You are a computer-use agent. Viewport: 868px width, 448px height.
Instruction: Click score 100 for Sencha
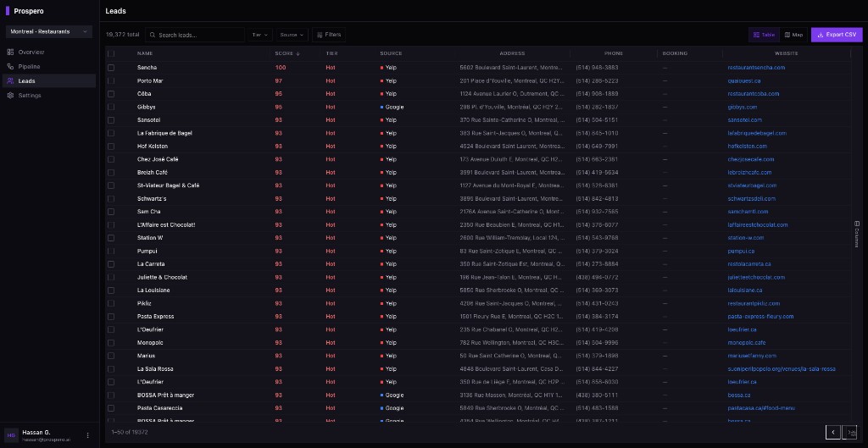point(281,68)
